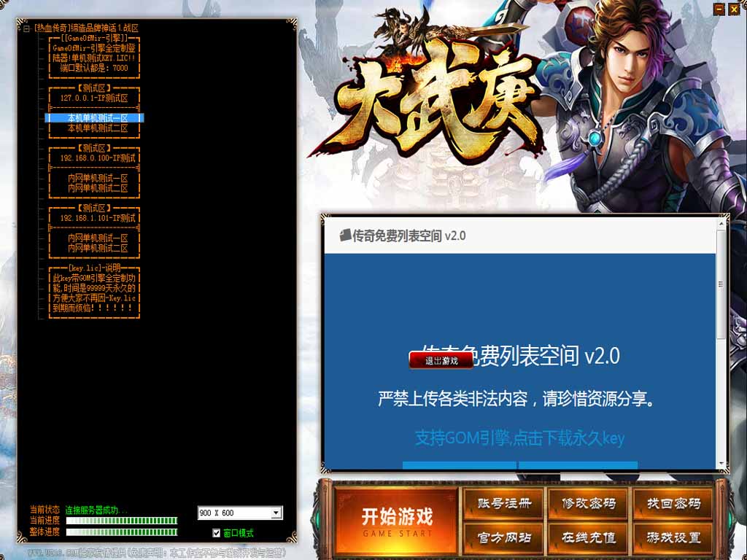Select 内网单机测试一区 under 192.168.0.100
Image resolution: width=747 pixels, height=560 pixels.
[98, 178]
